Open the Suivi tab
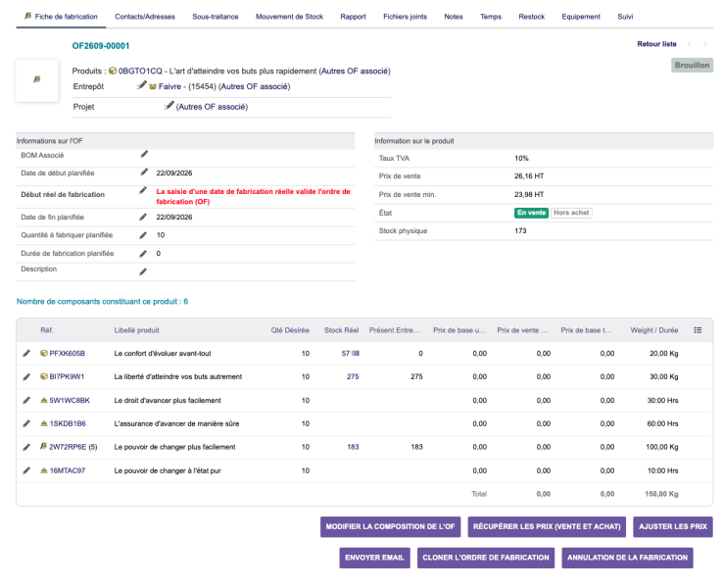Viewport: 723px width, 588px height. tap(625, 17)
